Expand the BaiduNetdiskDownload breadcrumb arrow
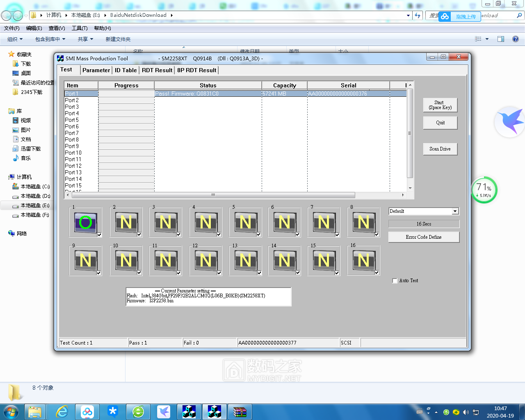 [171, 15]
